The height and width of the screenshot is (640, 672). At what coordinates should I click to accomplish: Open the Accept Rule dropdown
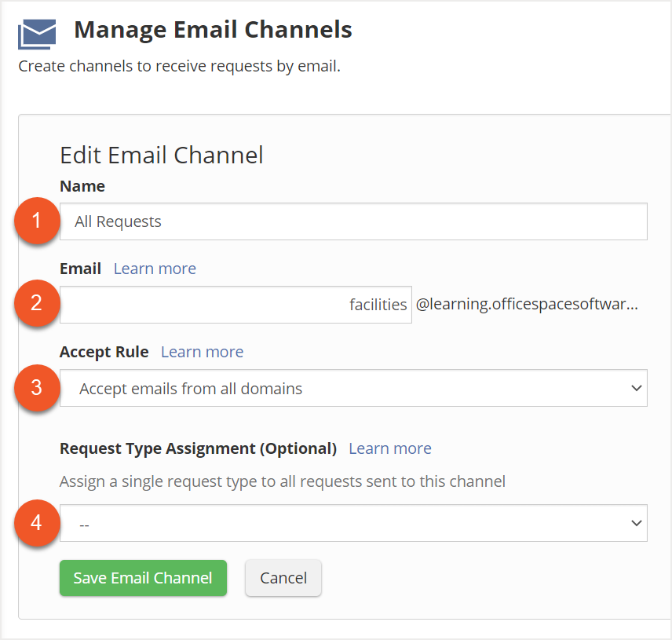[353, 387]
